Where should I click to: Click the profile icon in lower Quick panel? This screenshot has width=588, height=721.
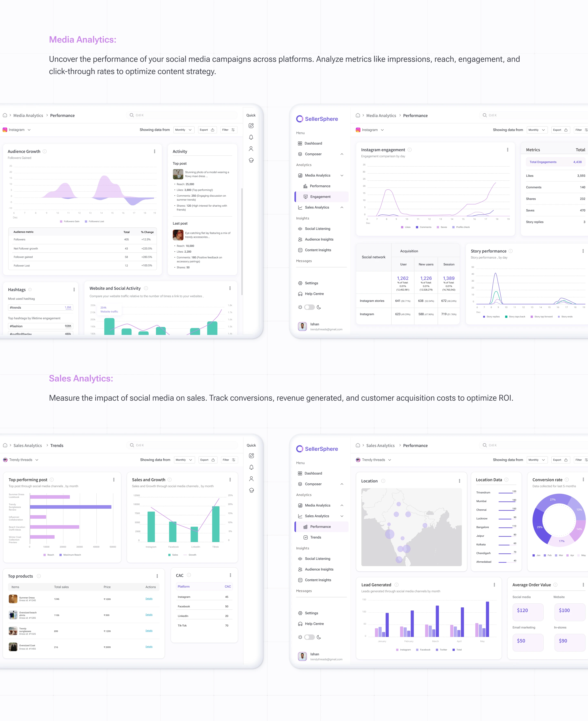251,479
